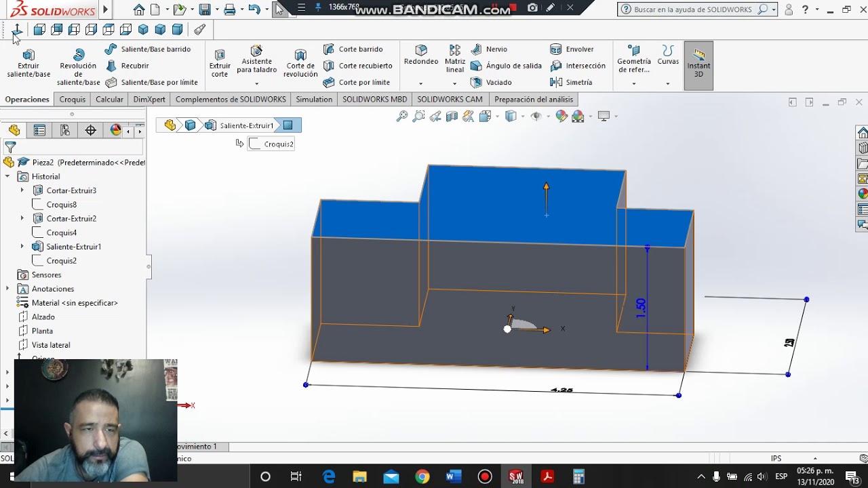Open Asistente para taladro

coord(256,60)
